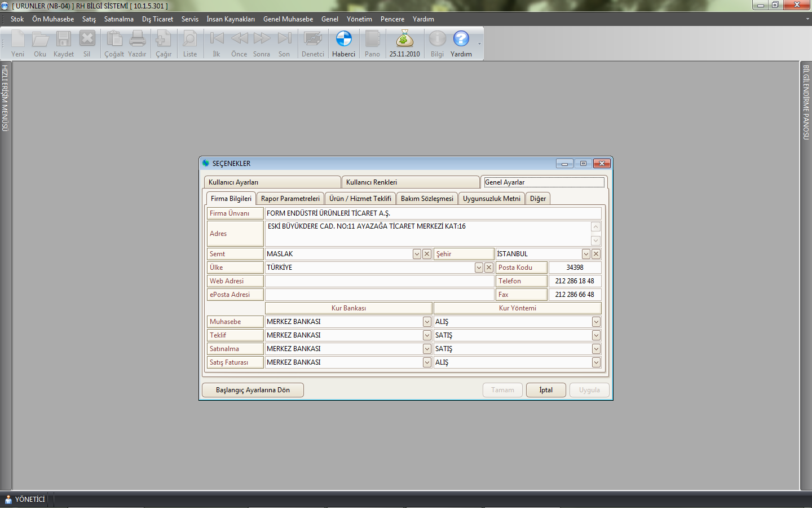Open the Satış Faturası Kur Yöntemi dropdown

coord(596,362)
